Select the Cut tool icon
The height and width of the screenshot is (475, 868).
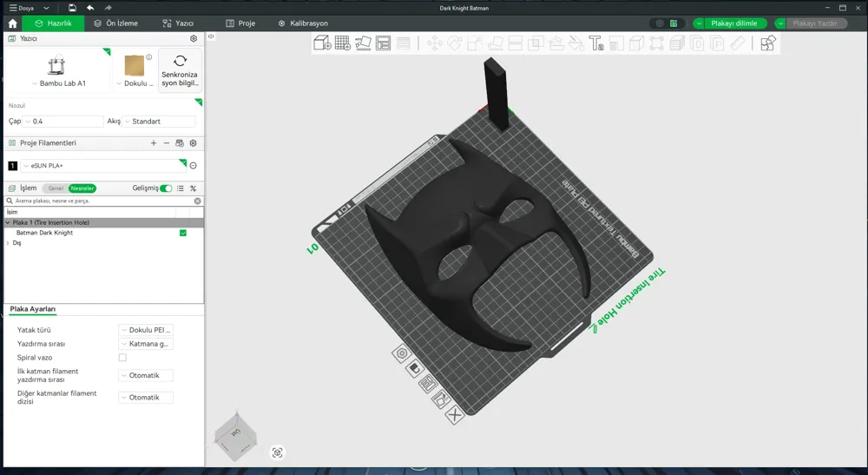515,43
